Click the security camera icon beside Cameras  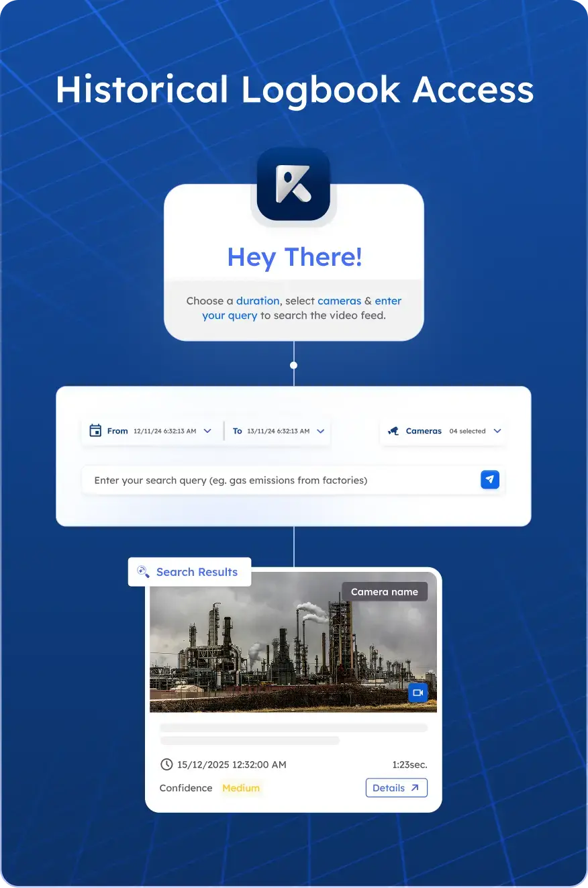[393, 431]
